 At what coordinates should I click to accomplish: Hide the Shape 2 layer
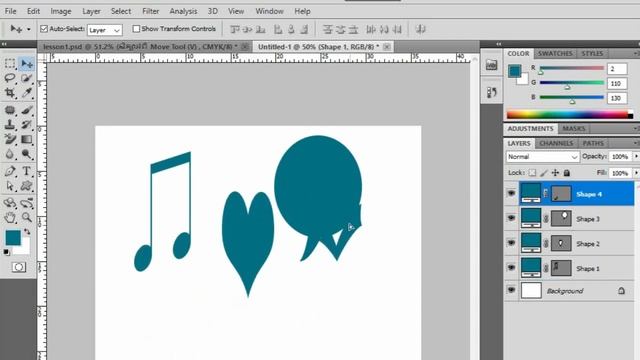511,243
